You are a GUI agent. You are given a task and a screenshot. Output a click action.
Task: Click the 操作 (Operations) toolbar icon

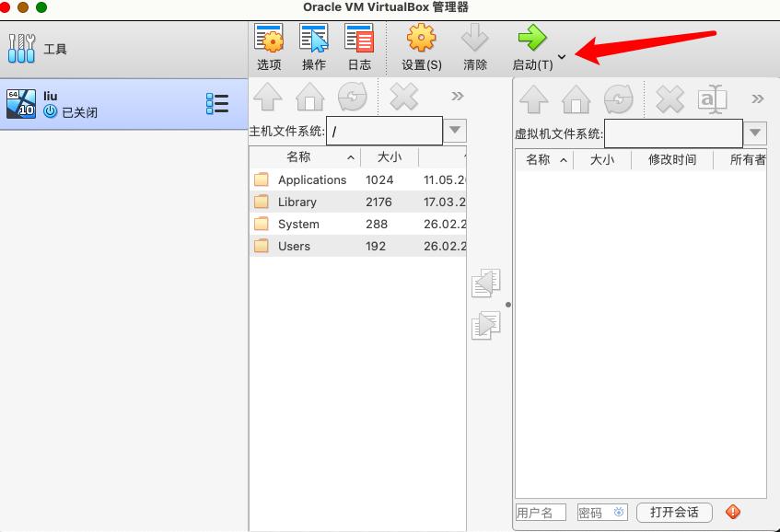(x=313, y=39)
